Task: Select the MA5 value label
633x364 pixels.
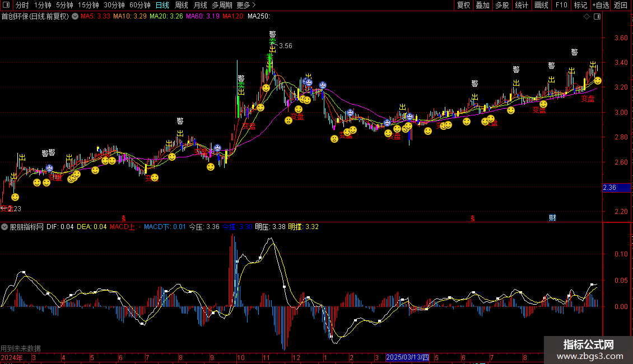Action: [x=95, y=16]
